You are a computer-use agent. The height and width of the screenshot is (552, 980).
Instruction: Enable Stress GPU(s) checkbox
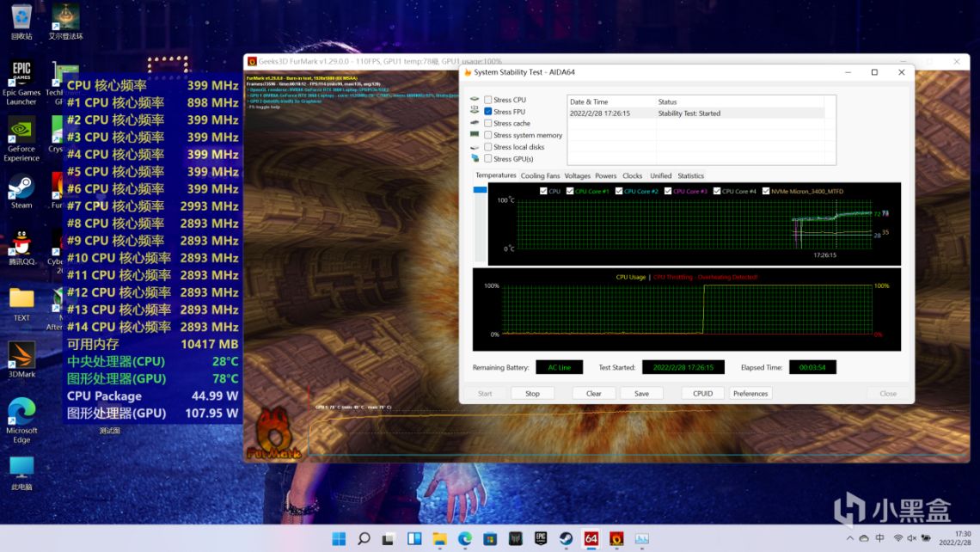[x=488, y=158]
